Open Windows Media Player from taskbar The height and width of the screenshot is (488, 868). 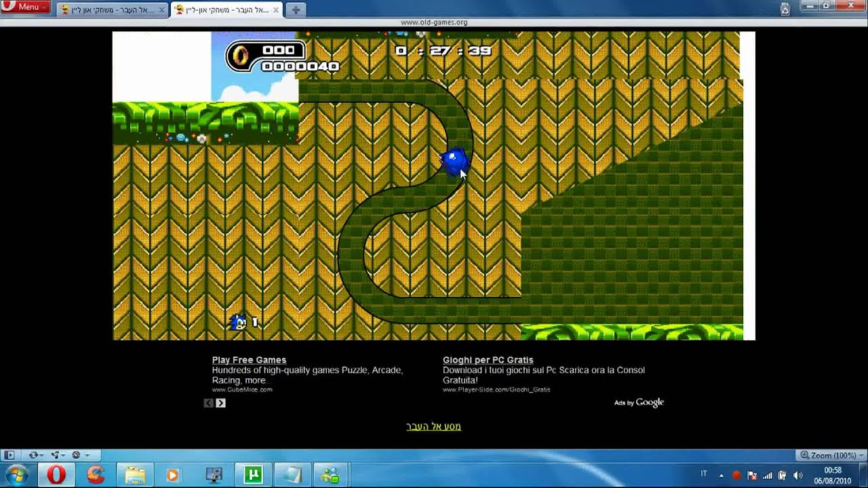pyautogui.click(x=173, y=475)
